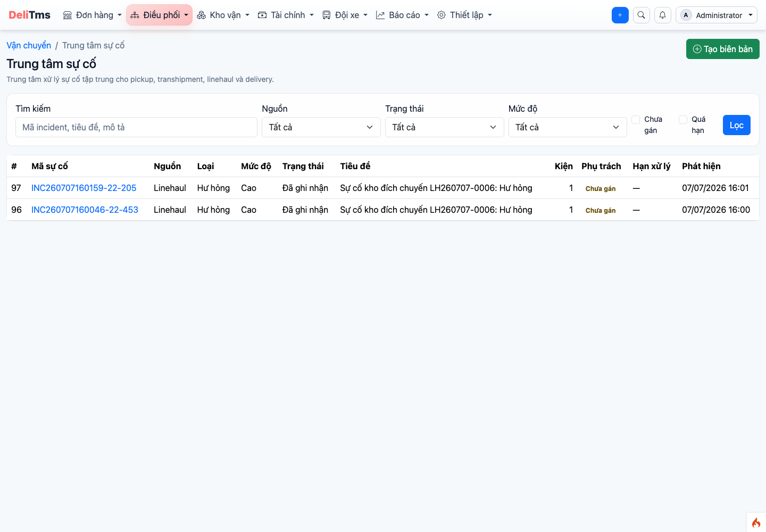The height and width of the screenshot is (532, 766).
Task: Open the Điều phối menu
Action: (x=159, y=15)
